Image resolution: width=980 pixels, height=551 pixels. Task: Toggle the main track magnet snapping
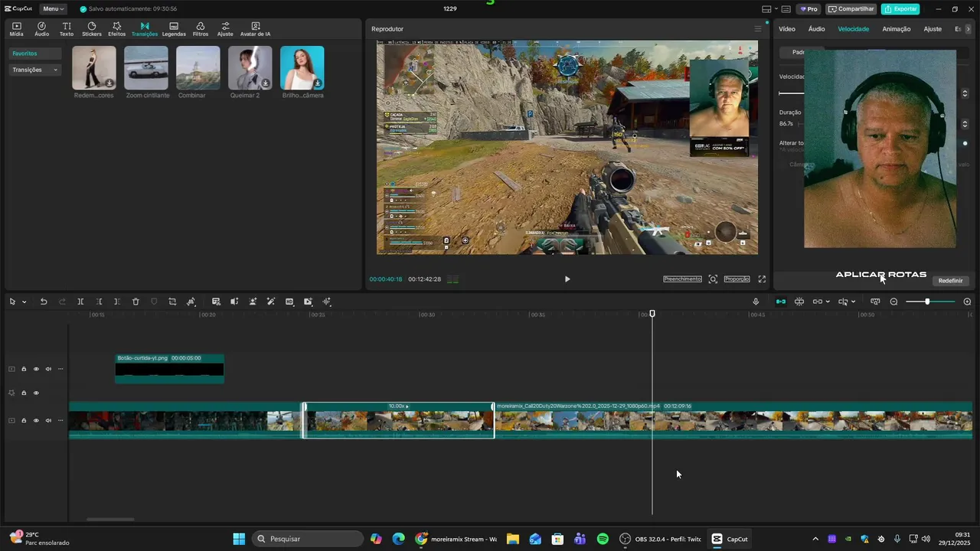point(780,302)
